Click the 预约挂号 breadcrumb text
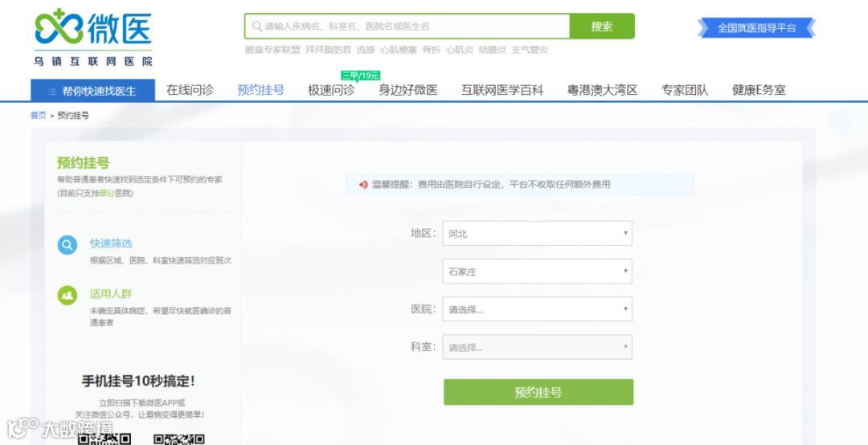The width and height of the screenshot is (868, 445). coord(73,116)
